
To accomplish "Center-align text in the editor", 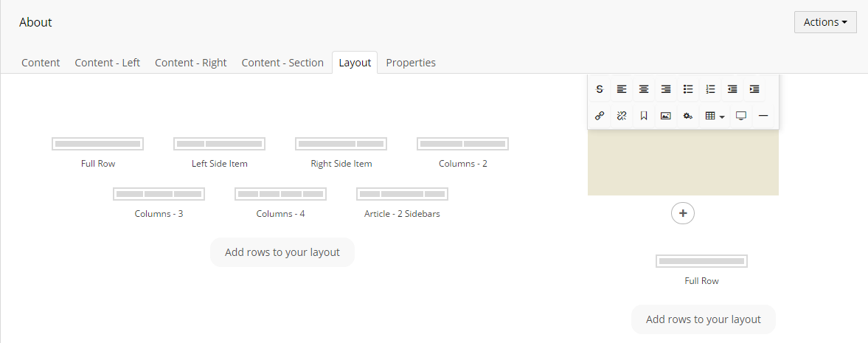I will 644,89.
